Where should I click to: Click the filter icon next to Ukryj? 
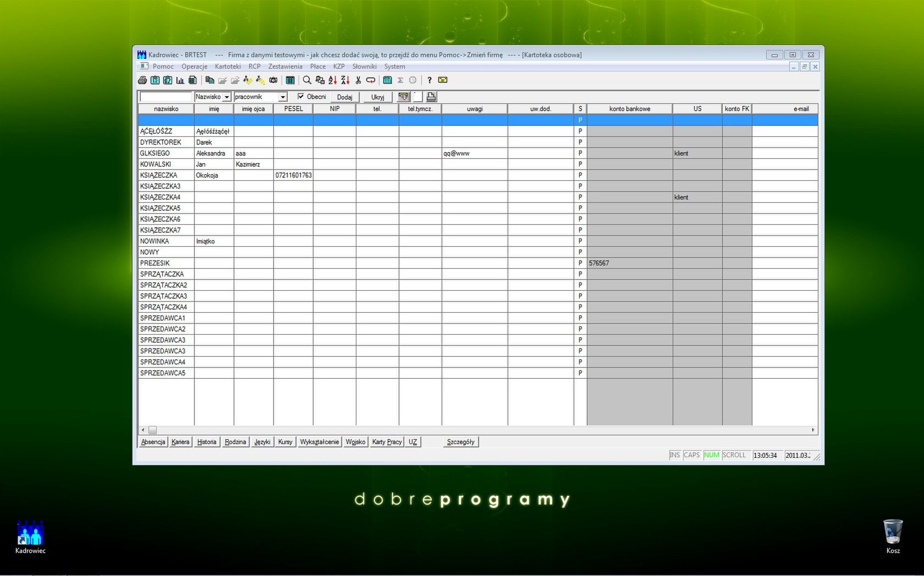point(404,97)
